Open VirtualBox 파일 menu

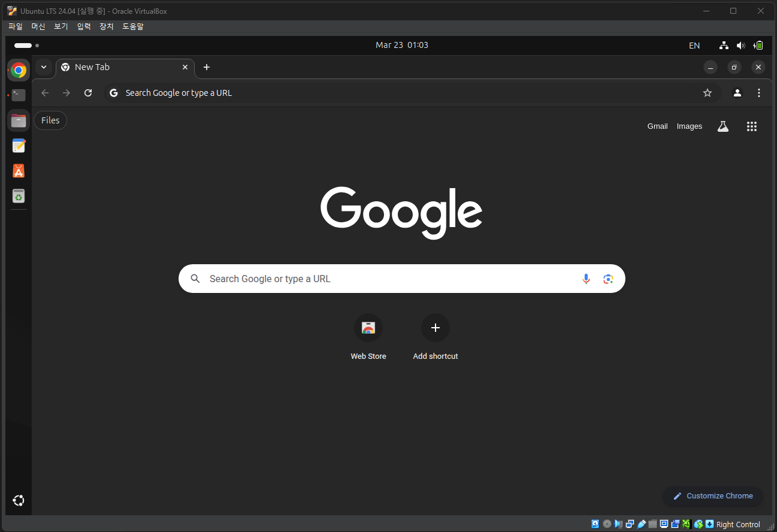pyautogui.click(x=15, y=26)
